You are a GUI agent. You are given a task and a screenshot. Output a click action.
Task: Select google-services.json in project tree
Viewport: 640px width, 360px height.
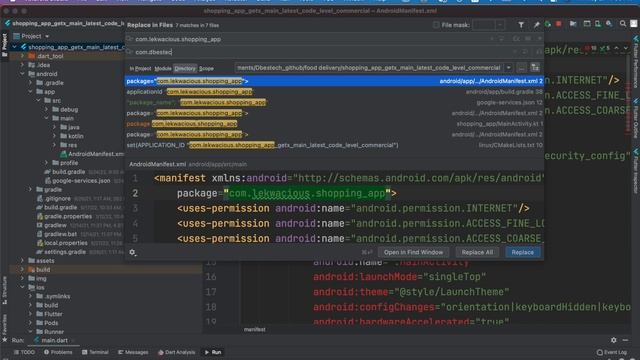click(77, 180)
